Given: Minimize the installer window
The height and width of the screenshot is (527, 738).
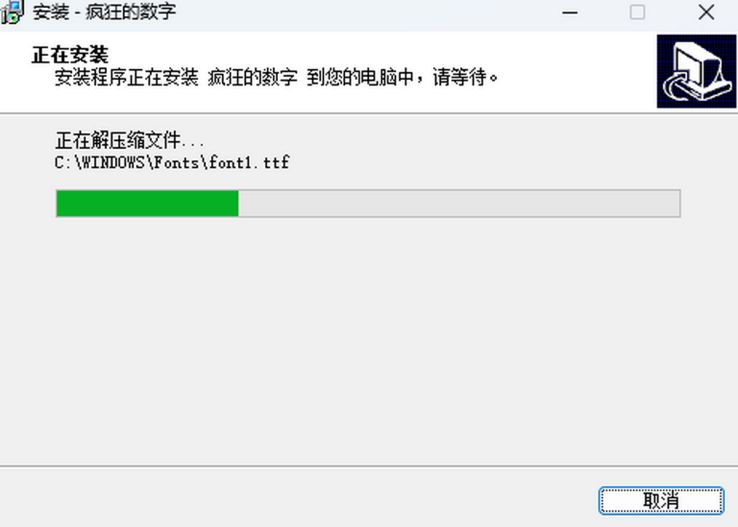Looking at the screenshot, I should [x=570, y=13].
